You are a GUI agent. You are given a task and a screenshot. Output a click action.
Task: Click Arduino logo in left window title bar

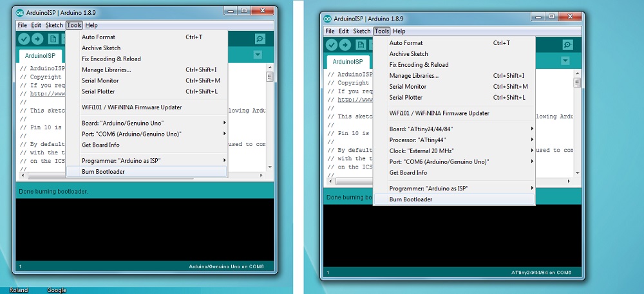[20, 13]
